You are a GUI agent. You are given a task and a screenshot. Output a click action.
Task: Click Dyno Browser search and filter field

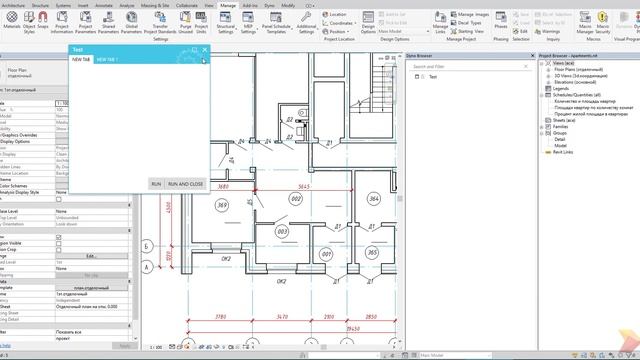pos(469,66)
